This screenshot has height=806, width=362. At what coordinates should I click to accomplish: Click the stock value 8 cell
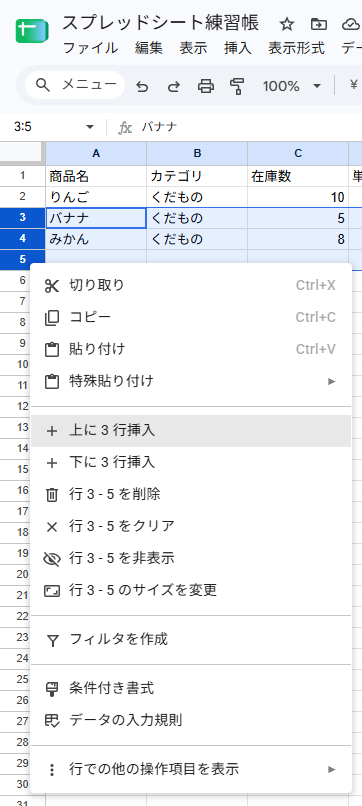298,240
